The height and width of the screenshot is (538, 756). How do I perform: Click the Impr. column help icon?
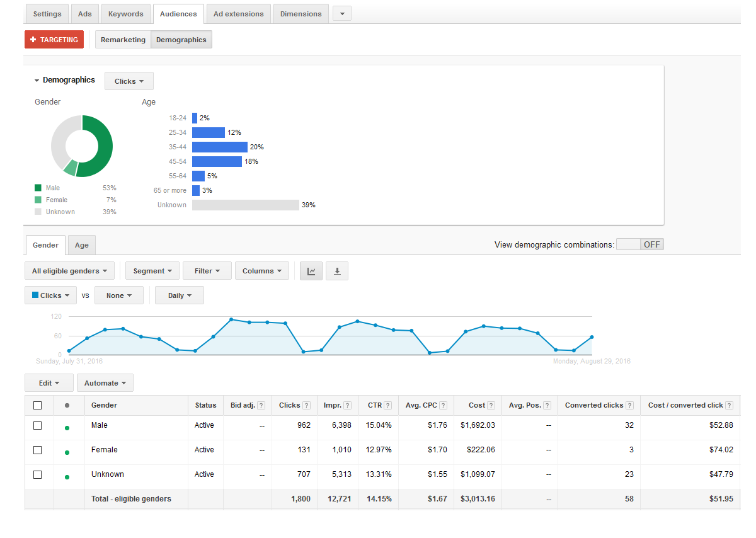click(x=347, y=405)
